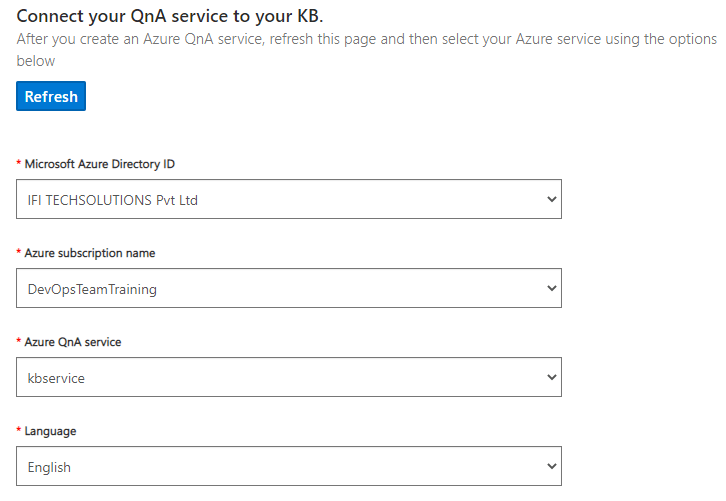This screenshot has width=726, height=501.
Task: Click the Language field label
Action: (50, 431)
